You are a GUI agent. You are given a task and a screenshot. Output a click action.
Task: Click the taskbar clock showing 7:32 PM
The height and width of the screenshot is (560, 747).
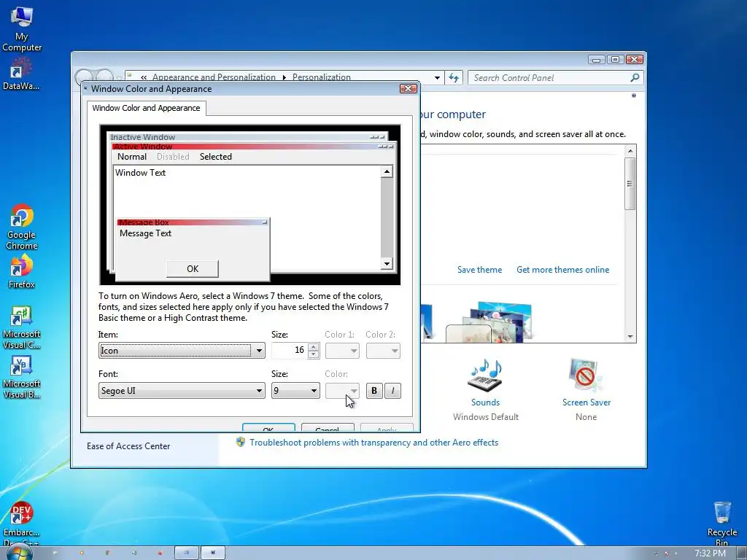coord(710,553)
